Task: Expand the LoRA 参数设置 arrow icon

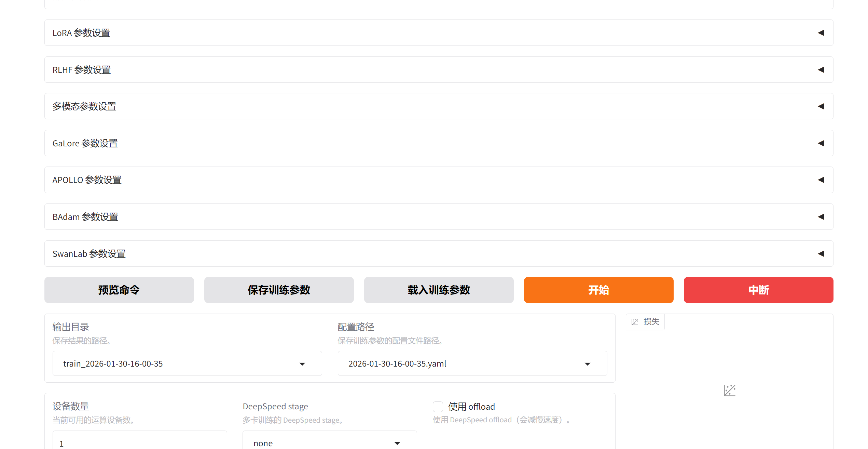Action: tap(821, 33)
